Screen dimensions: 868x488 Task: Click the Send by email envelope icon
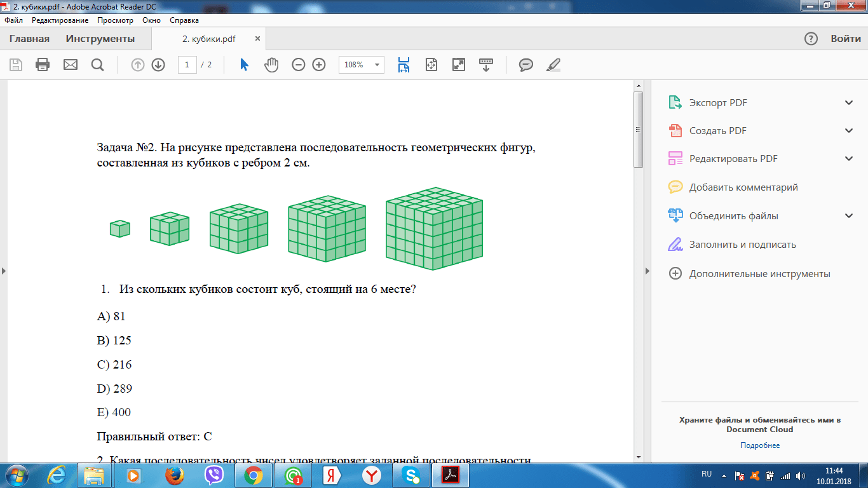point(70,65)
